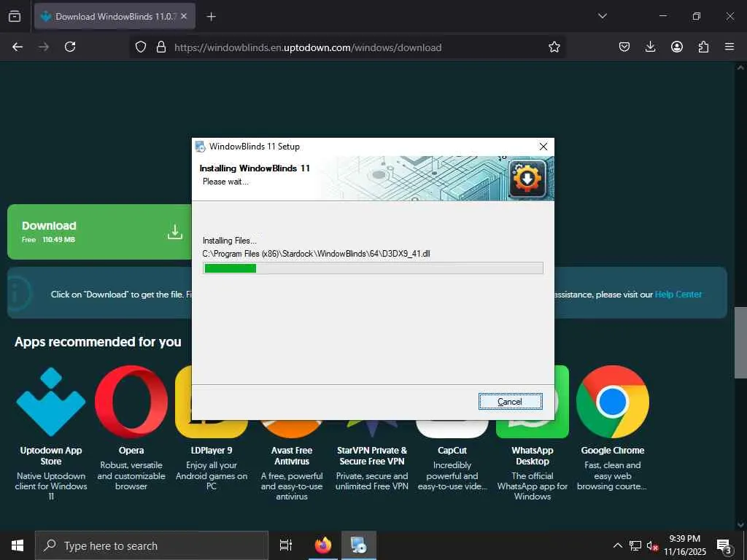Click the site lock security icon
Screen dimensions: 747x560
click(x=161, y=47)
